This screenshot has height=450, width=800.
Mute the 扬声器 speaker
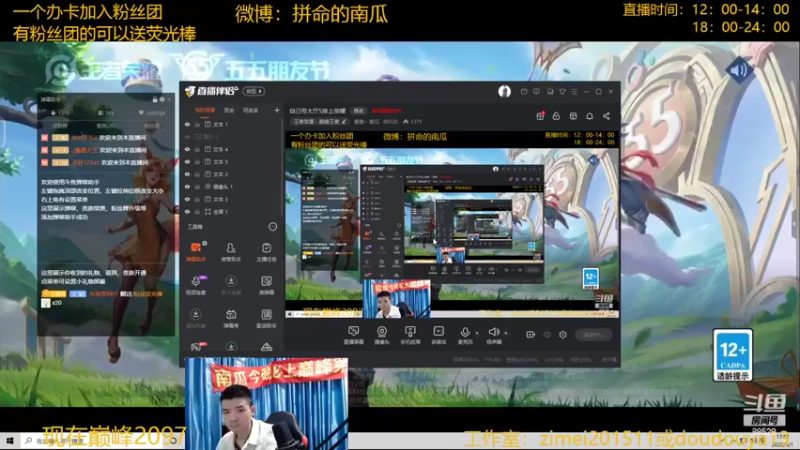pyautogui.click(x=493, y=333)
